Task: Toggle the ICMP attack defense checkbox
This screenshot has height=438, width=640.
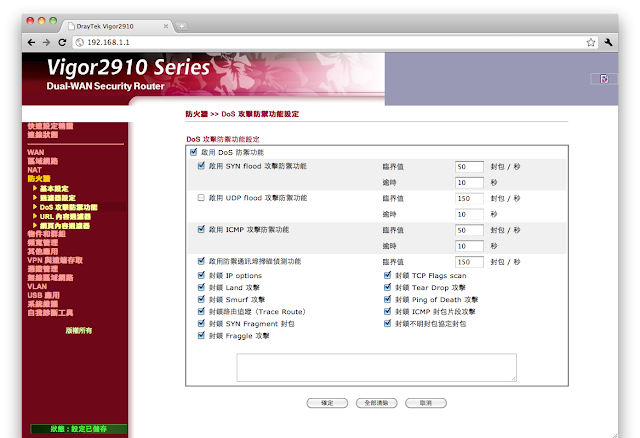Action: coord(201,229)
